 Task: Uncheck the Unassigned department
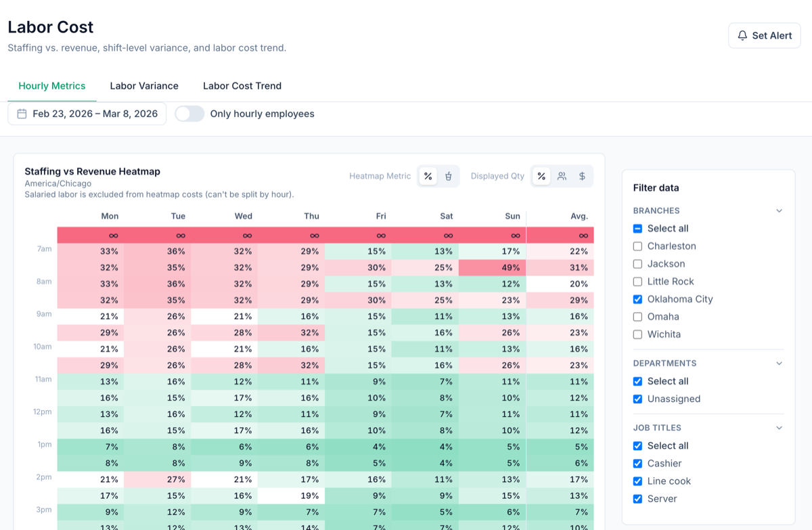point(637,399)
